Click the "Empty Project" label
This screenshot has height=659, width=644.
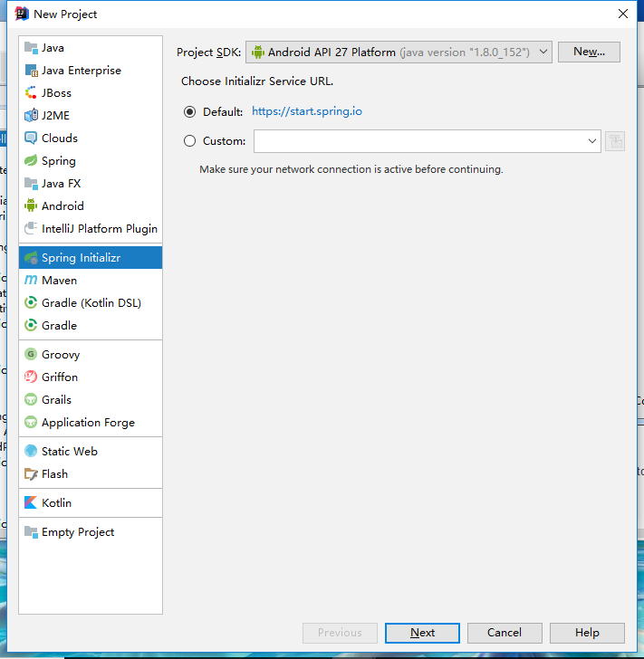pos(78,532)
